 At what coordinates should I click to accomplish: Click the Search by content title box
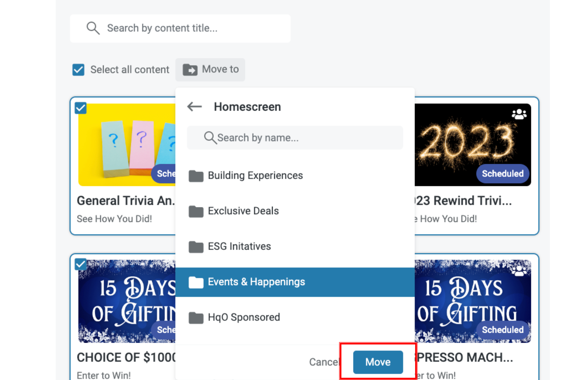[180, 28]
